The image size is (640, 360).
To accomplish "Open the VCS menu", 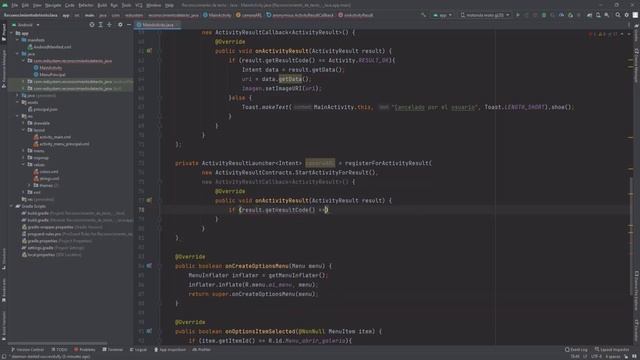I will pyautogui.click(x=139, y=5).
